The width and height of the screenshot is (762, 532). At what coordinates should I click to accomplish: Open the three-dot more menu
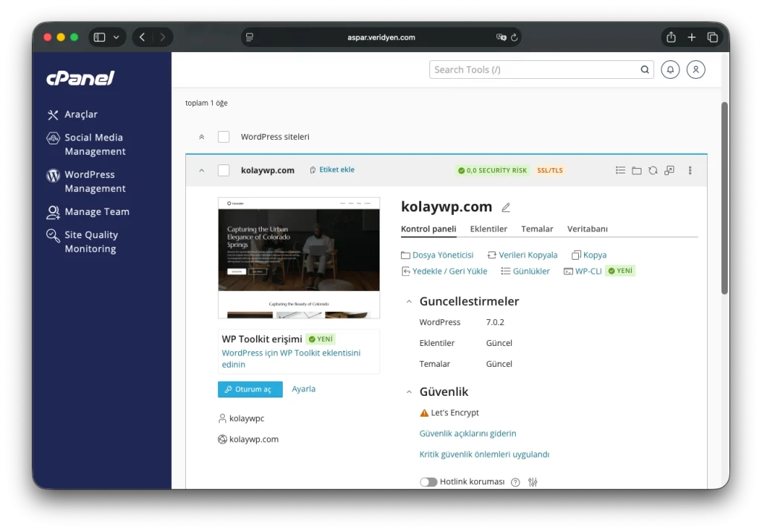point(690,170)
